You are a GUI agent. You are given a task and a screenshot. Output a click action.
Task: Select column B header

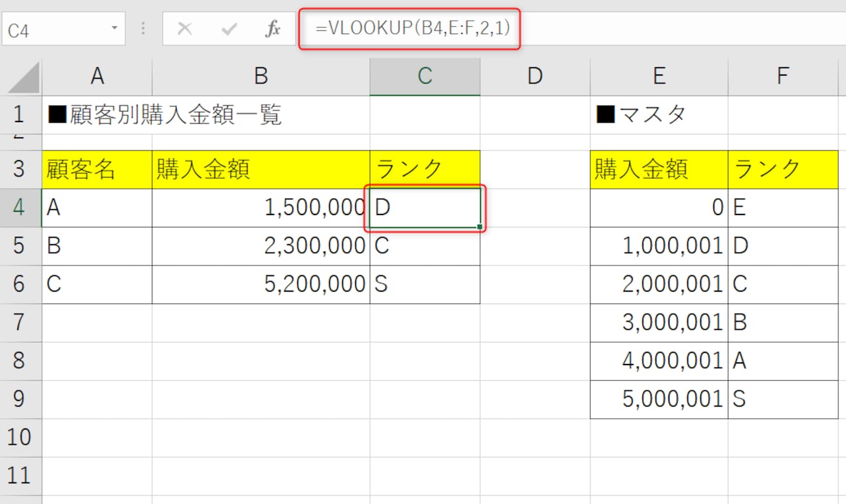pyautogui.click(x=261, y=76)
